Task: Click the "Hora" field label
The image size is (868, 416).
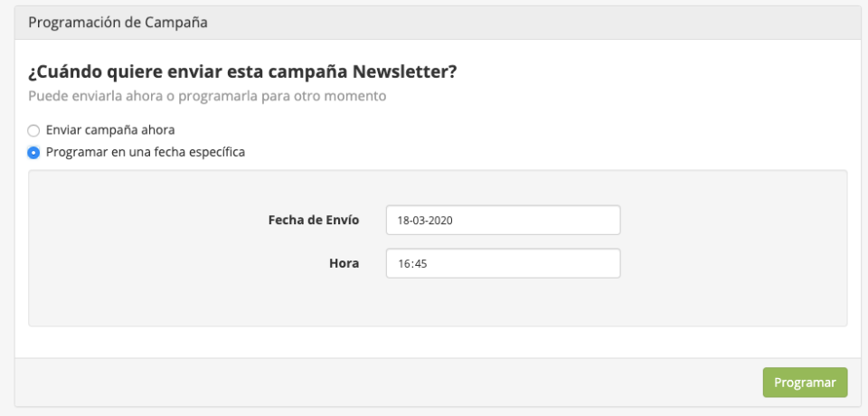Action: click(344, 263)
